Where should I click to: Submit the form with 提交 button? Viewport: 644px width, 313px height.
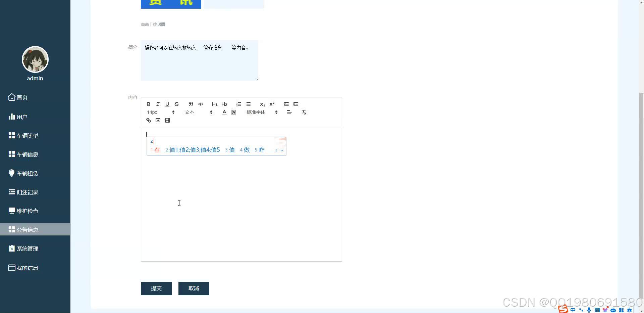156,288
